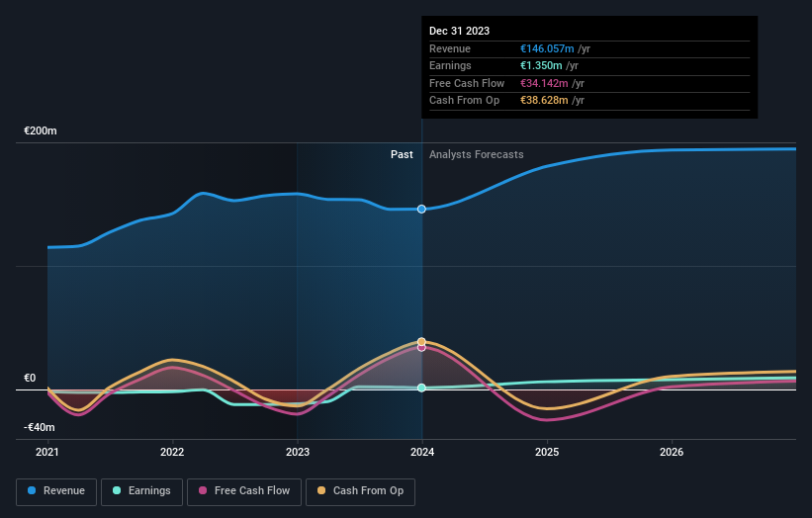Viewport: 812px width, 518px height.
Task: Click the Free Cash Flow label in tooltip
Action: (467, 83)
